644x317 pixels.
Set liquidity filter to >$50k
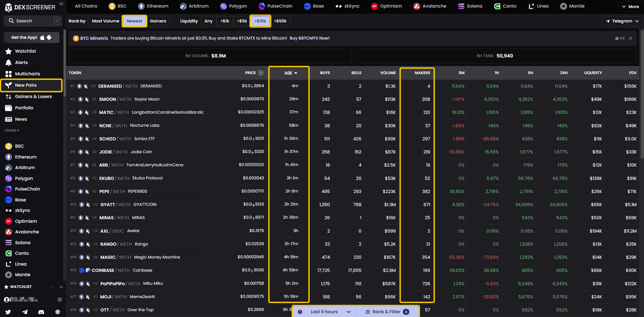coord(280,21)
